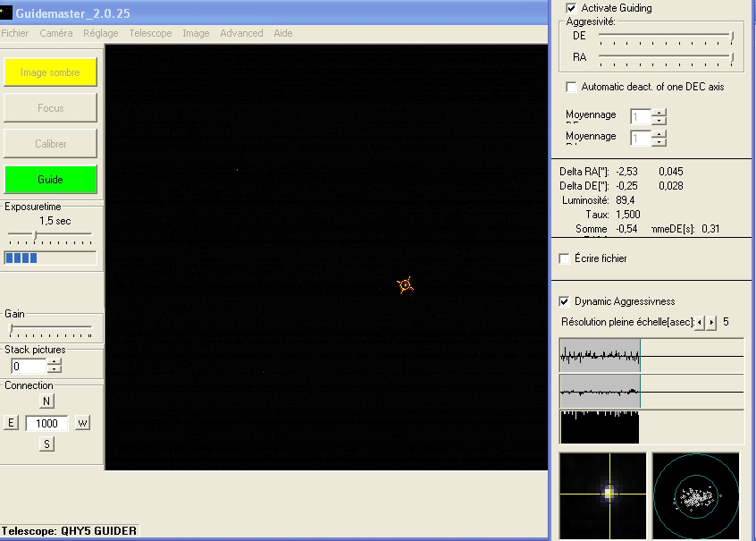Image resolution: width=756 pixels, height=541 pixels.
Task: Click the Taux value 1,500
Action: point(627,215)
